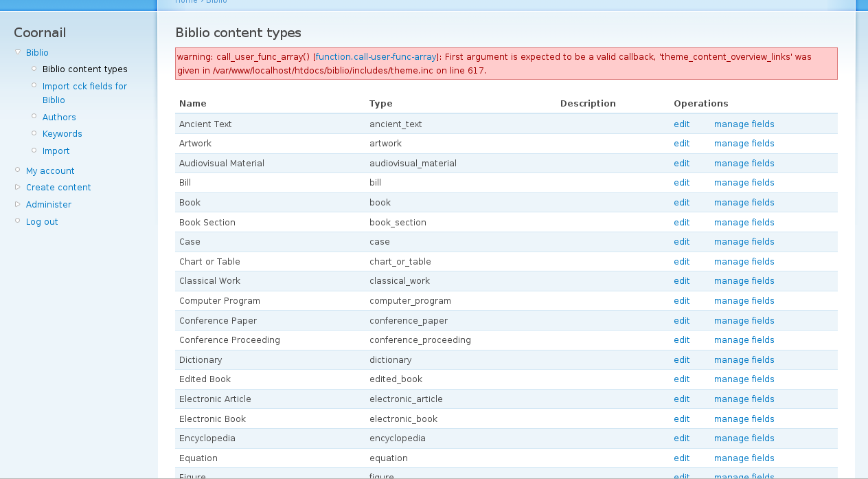
Task: Edit the Dictionary type
Action: pos(681,360)
